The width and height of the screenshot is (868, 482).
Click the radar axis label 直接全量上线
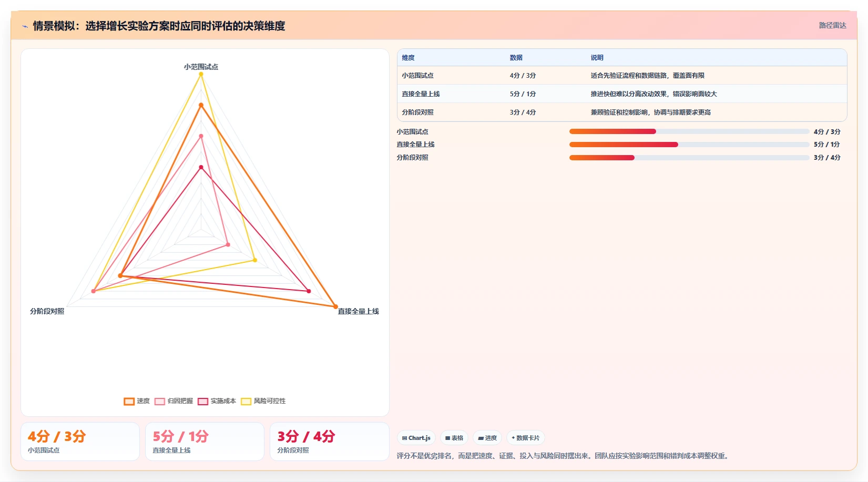[359, 311]
